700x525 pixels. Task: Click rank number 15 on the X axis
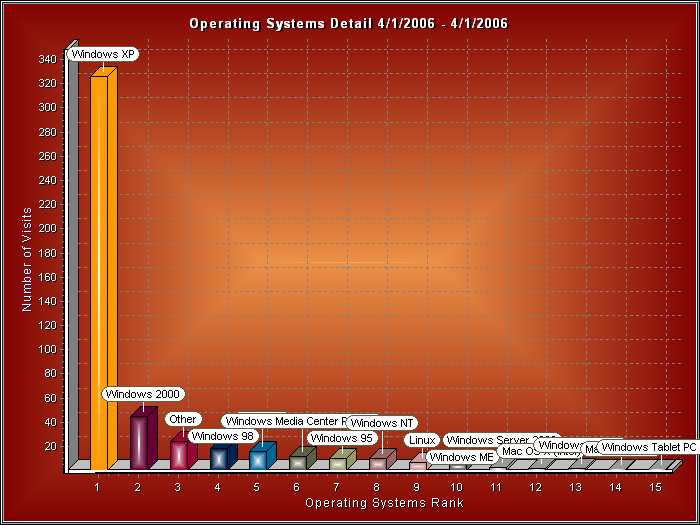[656, 487]
